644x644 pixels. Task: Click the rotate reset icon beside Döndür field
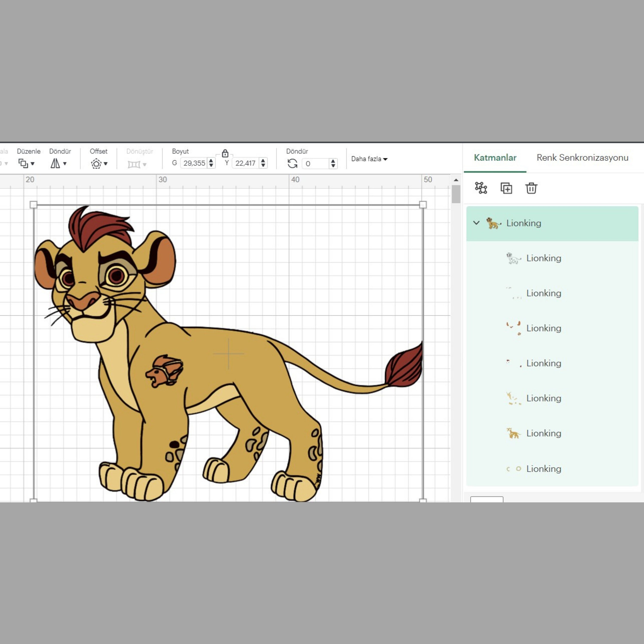(x=292, y=163)
